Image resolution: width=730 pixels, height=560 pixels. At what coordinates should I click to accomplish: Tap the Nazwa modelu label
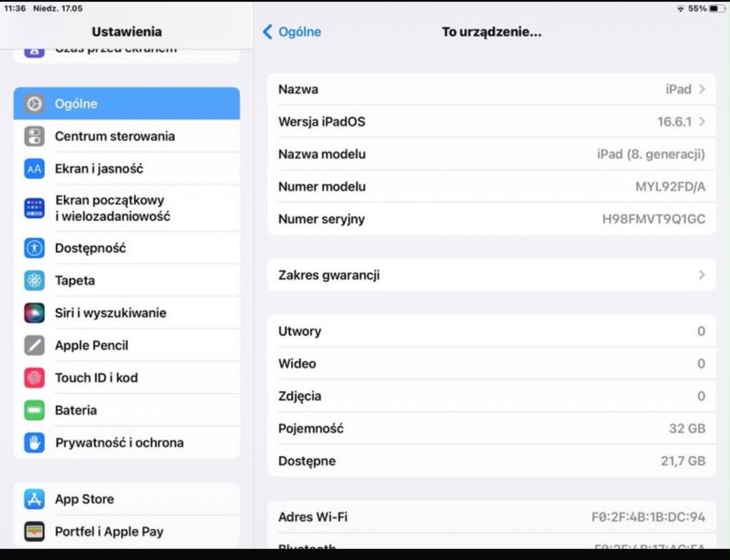pos(321,154)
